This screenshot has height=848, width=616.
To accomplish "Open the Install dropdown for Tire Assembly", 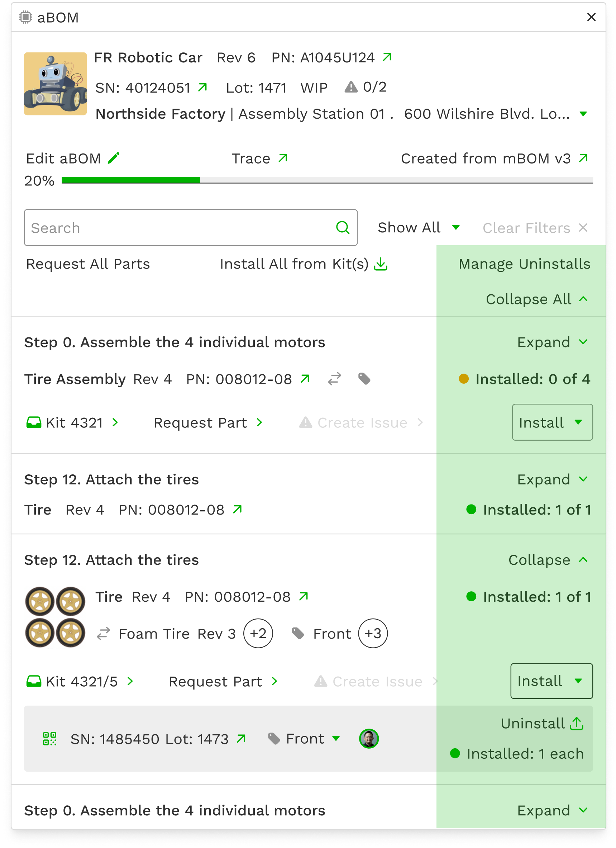I will tap(553, 422).
